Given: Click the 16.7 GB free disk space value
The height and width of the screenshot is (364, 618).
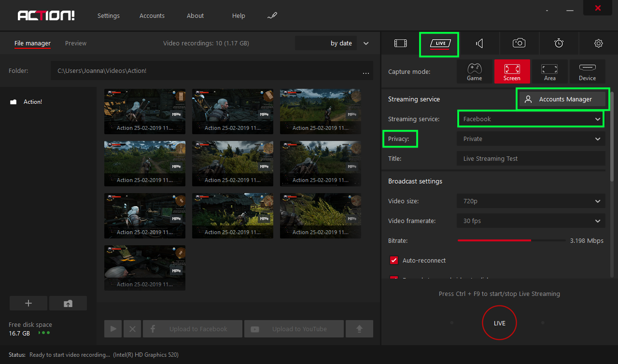Looking at the screenshot, I should (x=19, y=333).
